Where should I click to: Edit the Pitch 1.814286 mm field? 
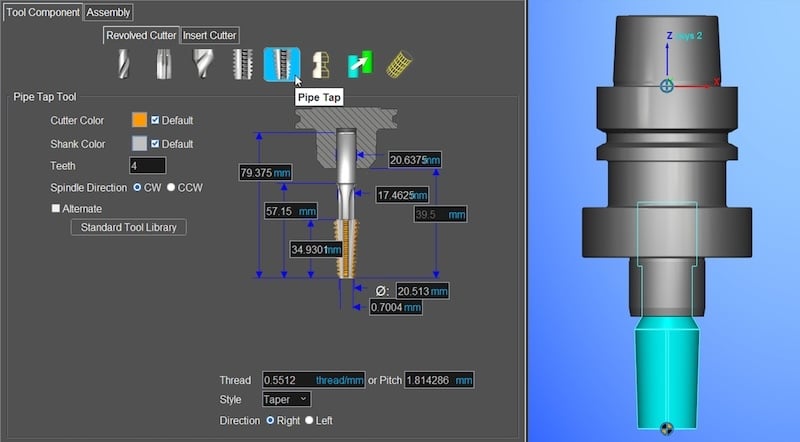(439, 380)
